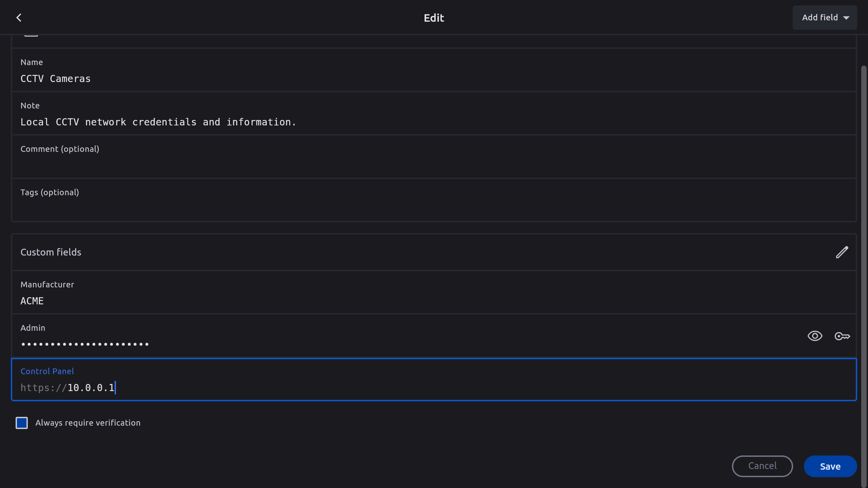The height and width of the screenshot is (488, 868).
Task: Go back using the top-left arrow
Action: click(x=19, y=18)
